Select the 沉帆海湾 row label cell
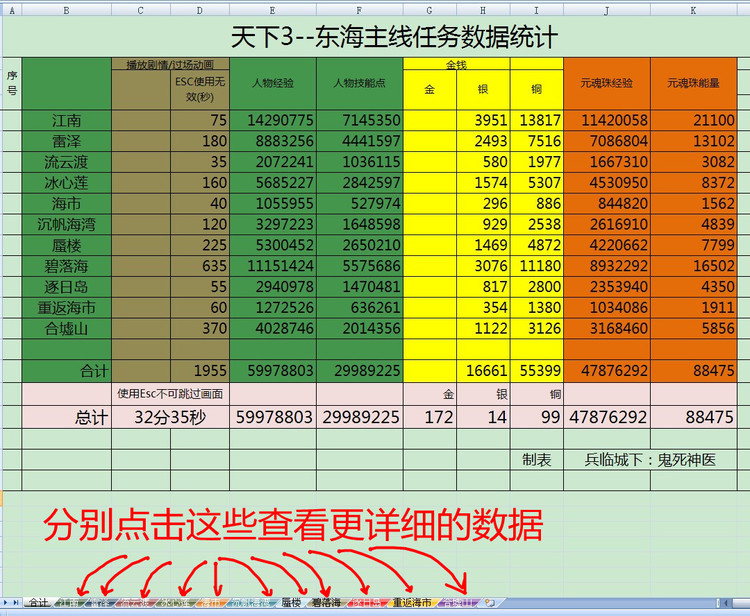 [x=66, y=224]
